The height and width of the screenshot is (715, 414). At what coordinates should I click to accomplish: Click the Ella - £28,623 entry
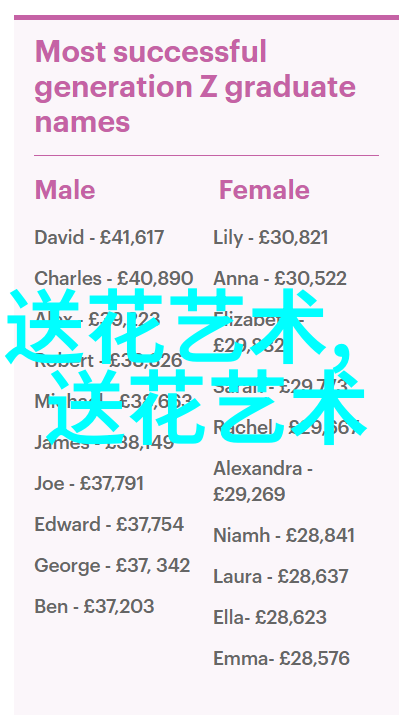click(270, 617)
